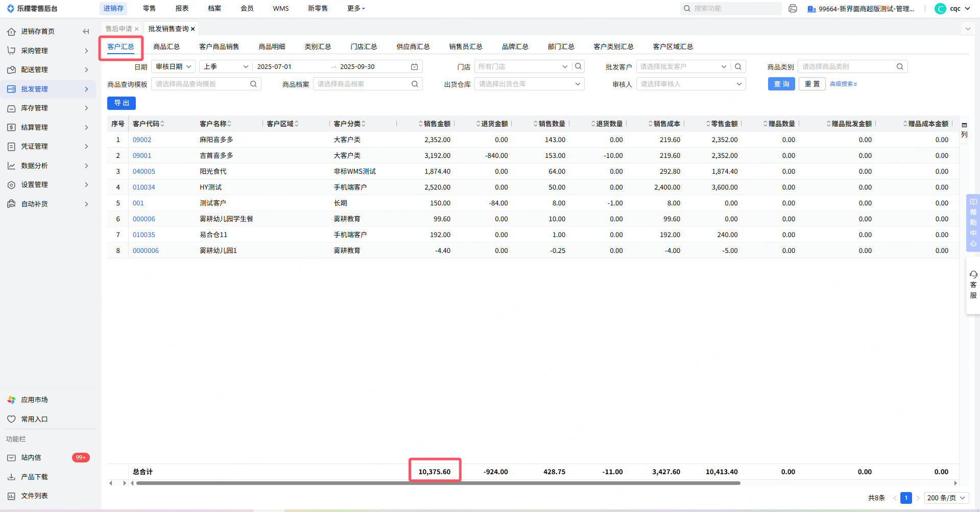Open customer code 040005 link
Image resolution: width=980 pixels, height=512 pixels.
[x=144, y=172]
